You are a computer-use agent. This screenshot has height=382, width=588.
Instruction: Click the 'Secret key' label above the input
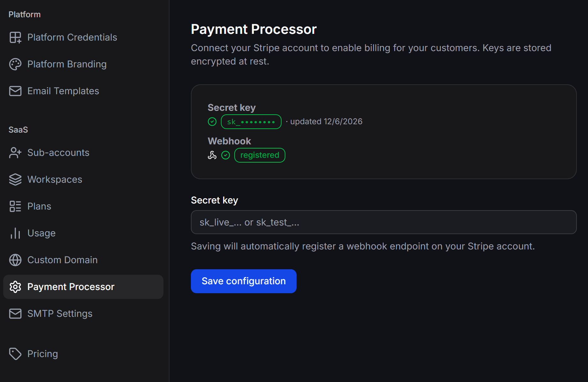[215, 200]
